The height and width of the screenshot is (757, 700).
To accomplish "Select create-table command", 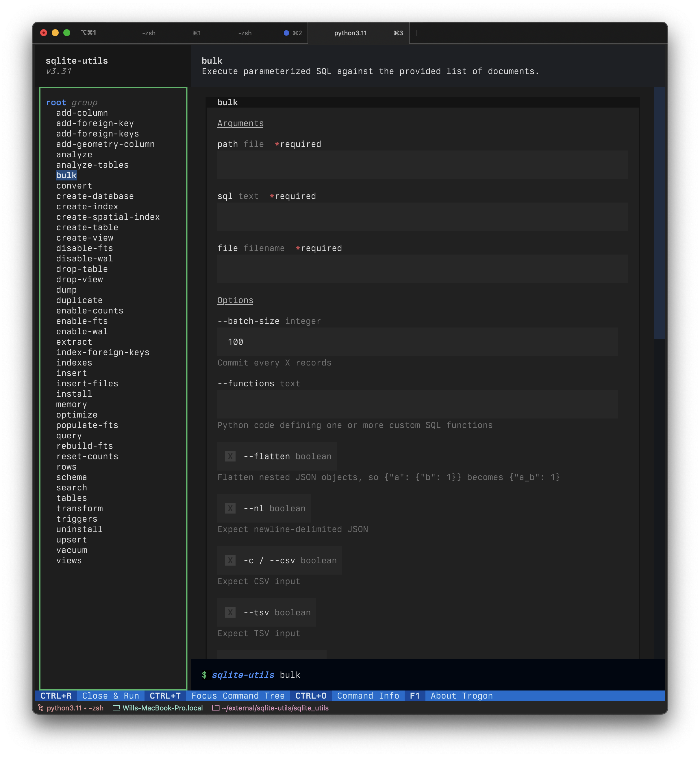I will tap(87, 227).
